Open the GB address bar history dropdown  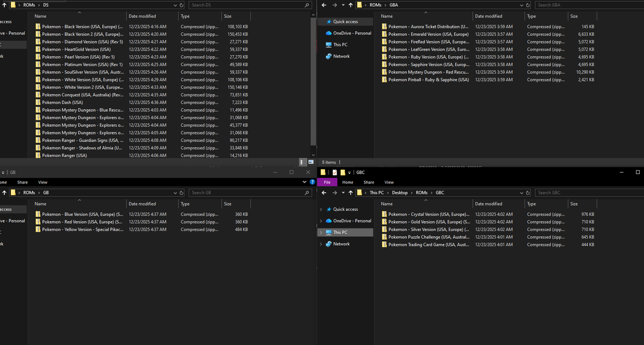click(x=174, y=193)
